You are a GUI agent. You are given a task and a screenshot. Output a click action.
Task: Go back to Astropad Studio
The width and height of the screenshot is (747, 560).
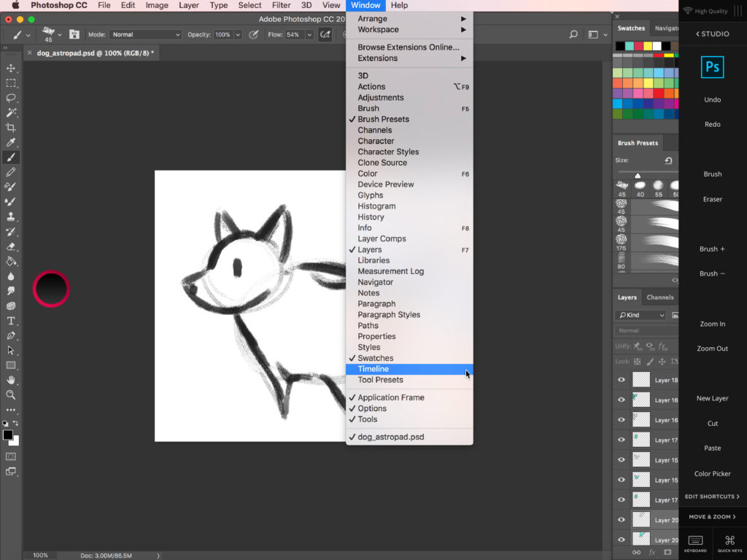pos(712,34)
